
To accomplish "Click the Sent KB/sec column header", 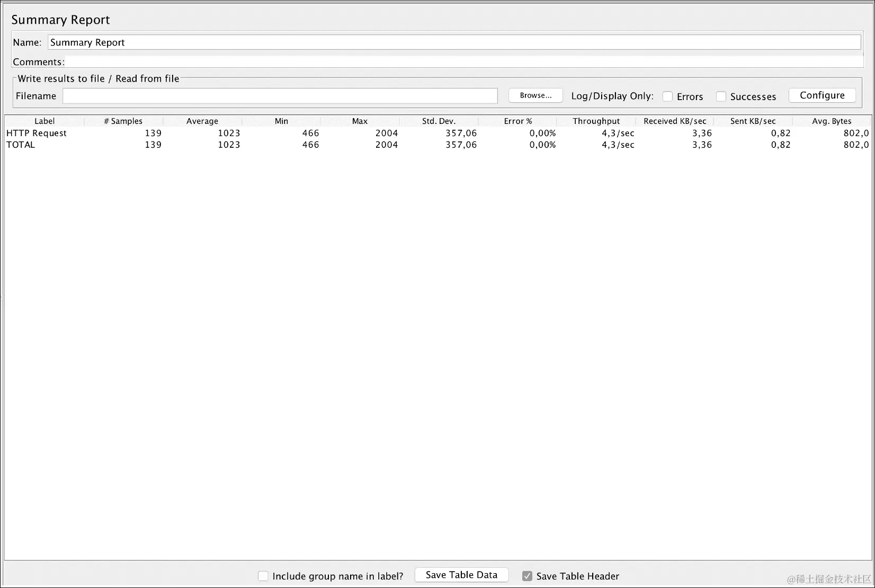I will [x=753, y=121].
